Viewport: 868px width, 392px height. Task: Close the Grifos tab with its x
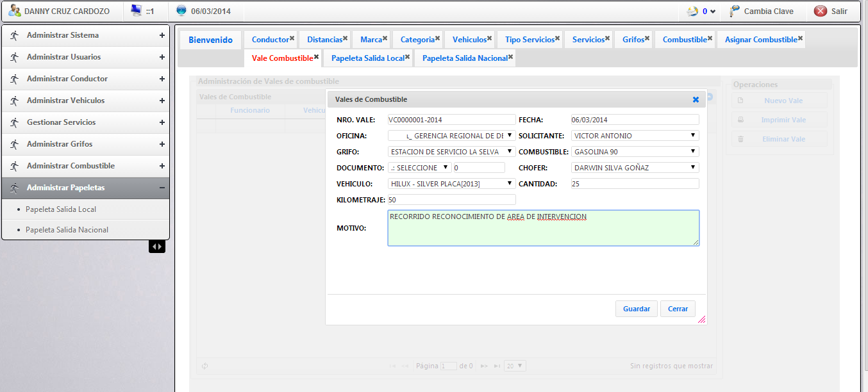pyautogui.click(x=647, y=38)
